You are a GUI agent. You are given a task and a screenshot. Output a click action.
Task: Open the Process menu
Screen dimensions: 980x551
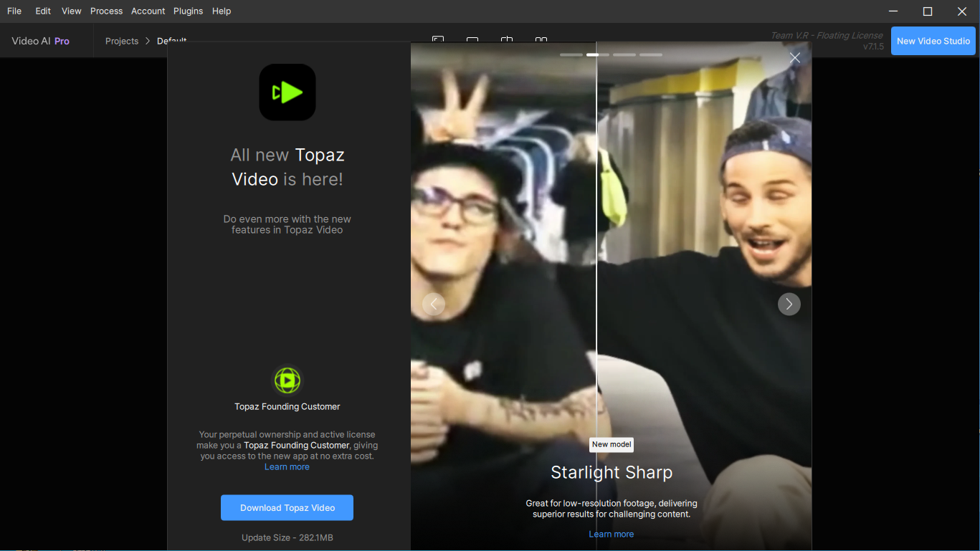tap(106, 11)
